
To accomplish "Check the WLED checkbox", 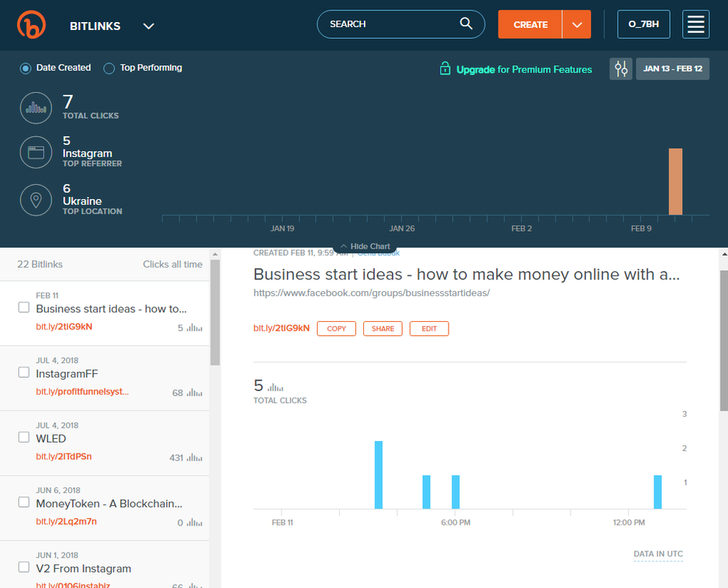I will (24, 437).
